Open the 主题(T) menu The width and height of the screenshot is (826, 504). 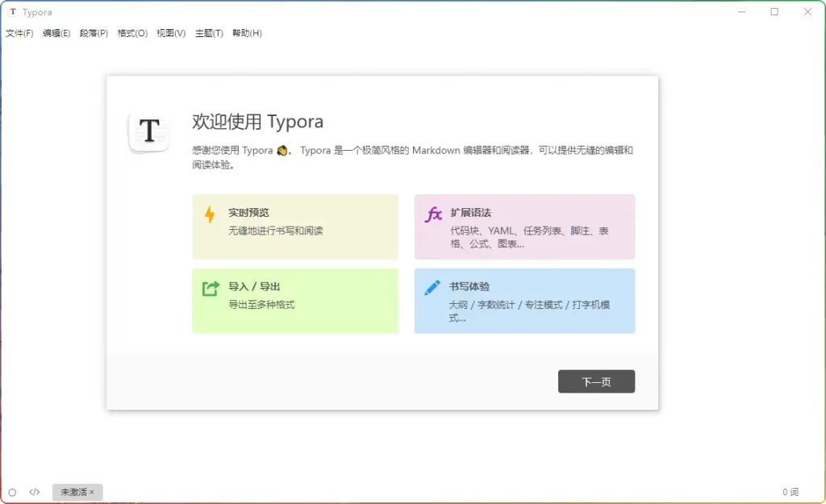[x=209, y=33]
